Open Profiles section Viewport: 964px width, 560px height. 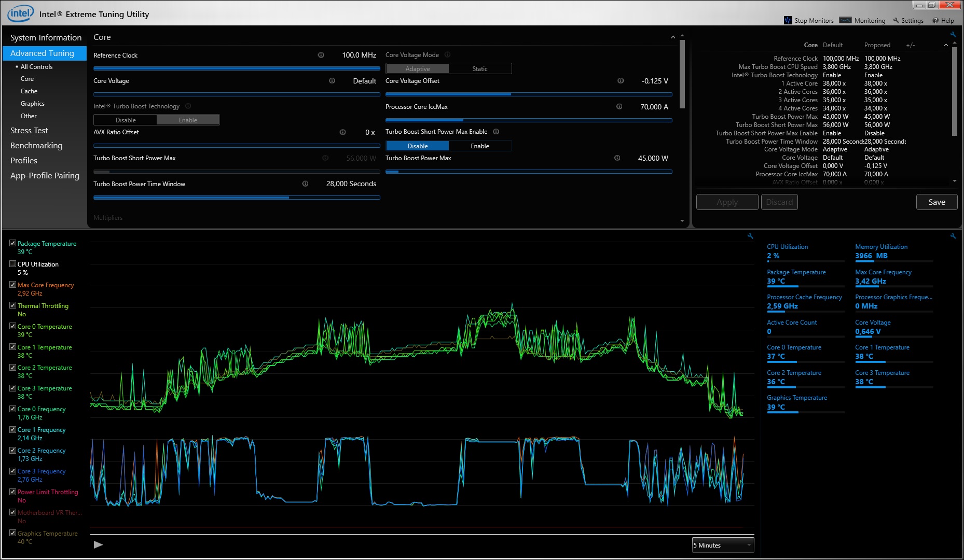pyautogui.click(x=24, y=161)
